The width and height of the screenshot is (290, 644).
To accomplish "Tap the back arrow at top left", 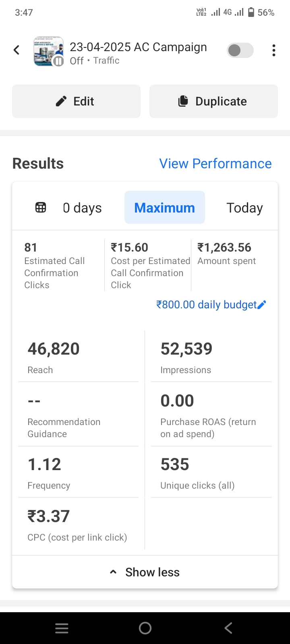I will click(17, 50).
